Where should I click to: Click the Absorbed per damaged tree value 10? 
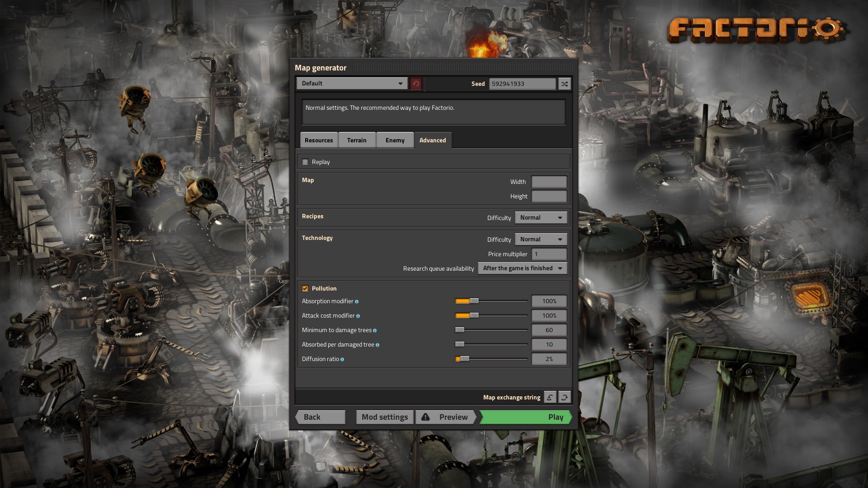click(x=549, y=345)
